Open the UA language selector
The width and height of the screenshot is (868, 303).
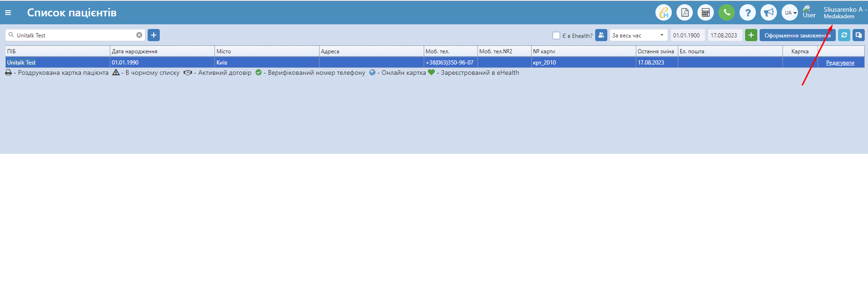coord(790,13)
